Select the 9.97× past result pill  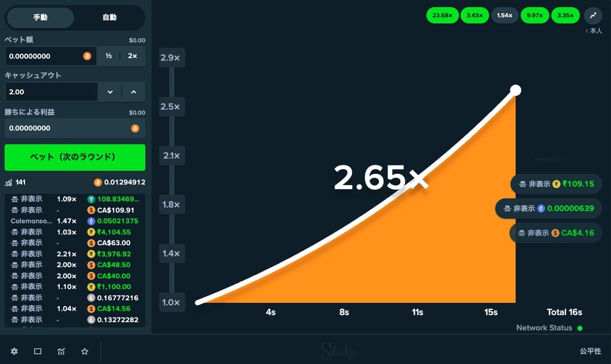click(x=534, y=16)
